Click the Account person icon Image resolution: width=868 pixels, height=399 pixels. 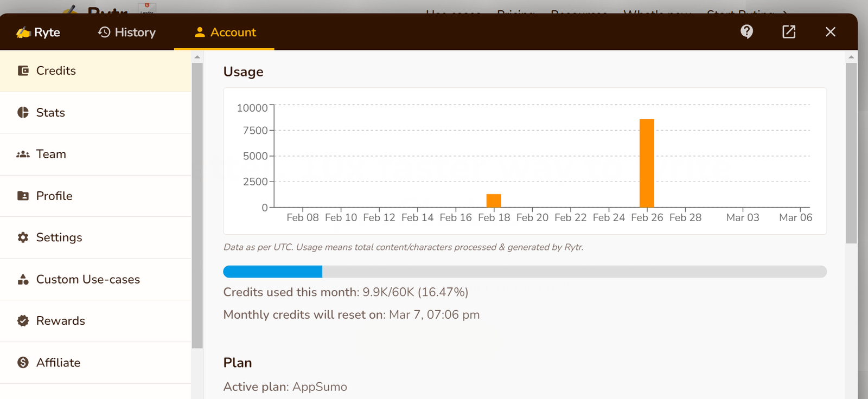click(x=200, y=32)
